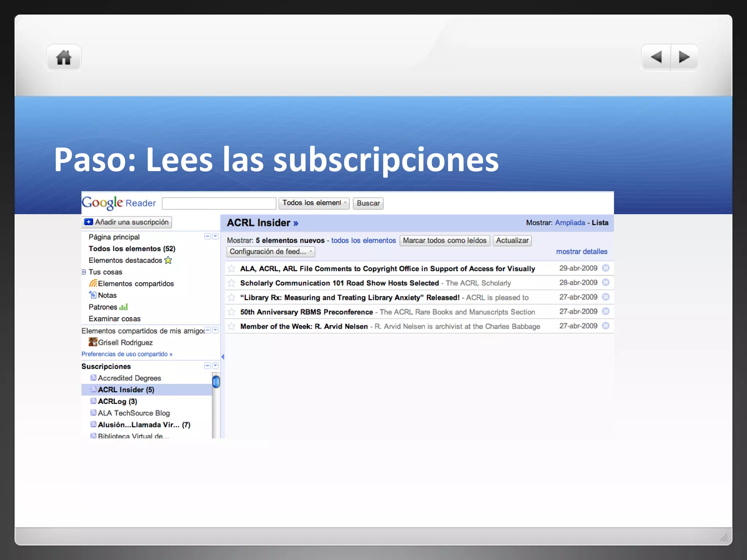The height and width of the screenshot is (560, 747).
Task: Open todos los elementos link
Action: [x=363, y=241]
